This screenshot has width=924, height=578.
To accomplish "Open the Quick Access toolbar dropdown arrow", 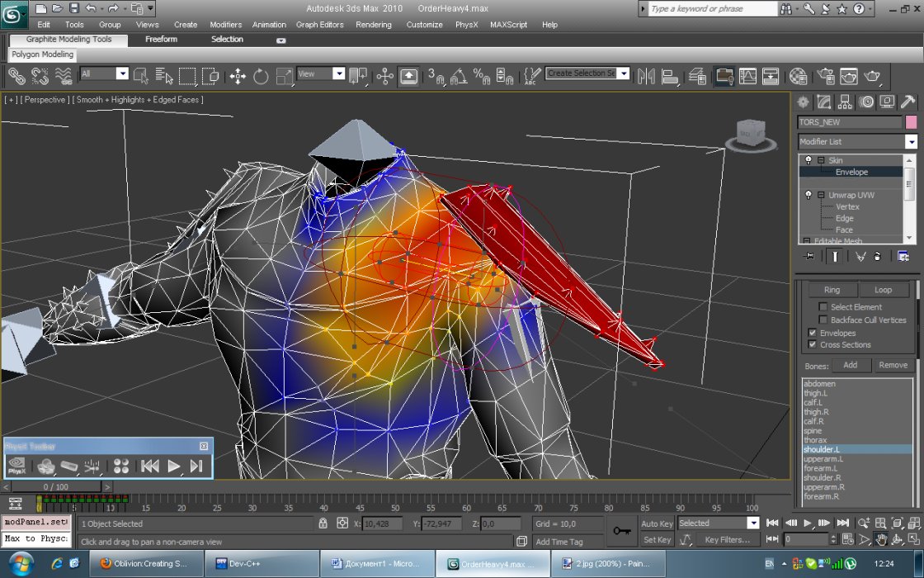I will click(x=151, y=8).
